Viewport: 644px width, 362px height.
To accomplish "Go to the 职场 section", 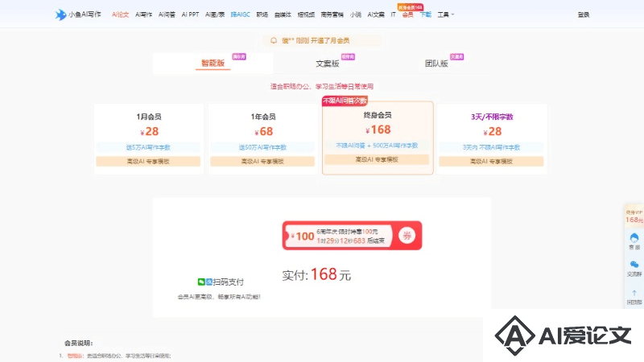I will tap(262, 14).
